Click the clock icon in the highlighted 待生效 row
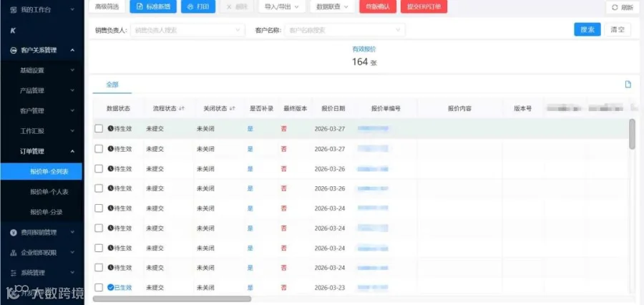Screen dimensions: 644x305 click(110, 128)
